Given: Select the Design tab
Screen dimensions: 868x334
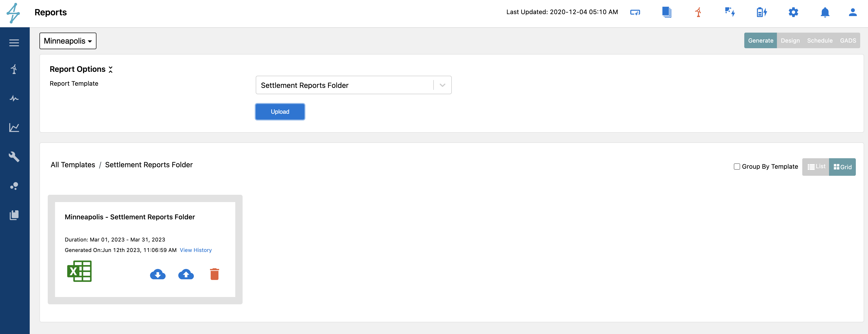Looking at the screenshot, I should tap(790, 40).
